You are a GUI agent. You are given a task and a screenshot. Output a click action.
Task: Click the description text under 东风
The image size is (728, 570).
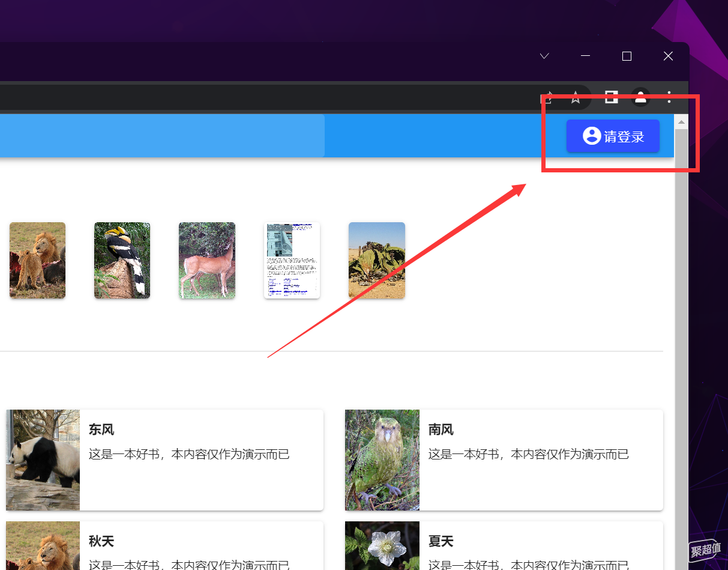coord(189,454)
